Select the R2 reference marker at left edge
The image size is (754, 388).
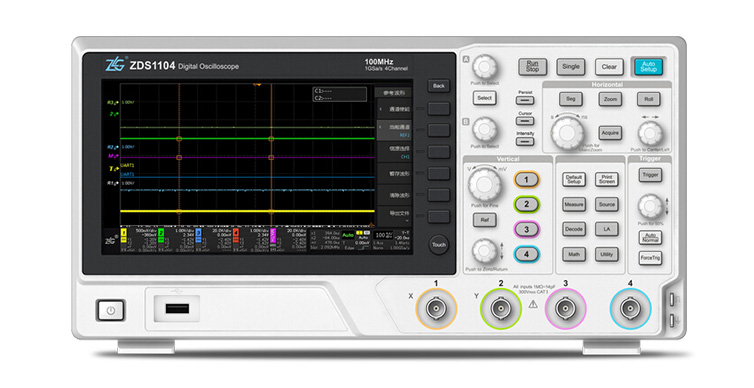[x=113, y=147]
